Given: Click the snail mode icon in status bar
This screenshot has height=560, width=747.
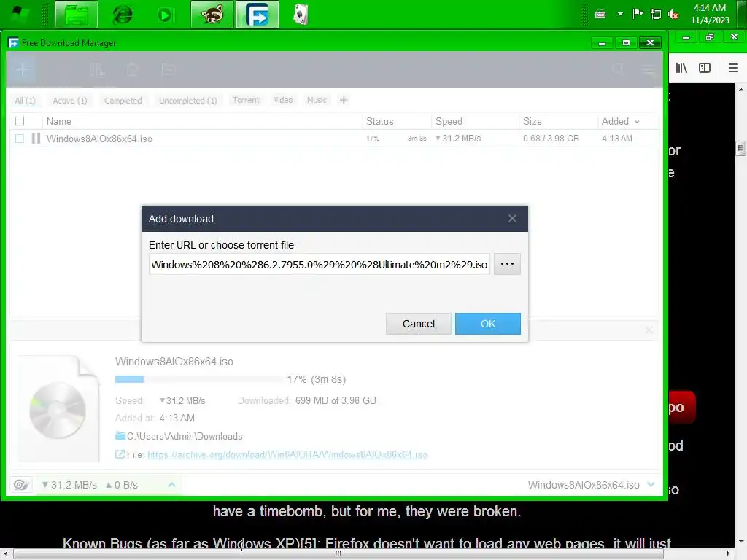Looking at the screenshot, I should click(x=21, y=485).
